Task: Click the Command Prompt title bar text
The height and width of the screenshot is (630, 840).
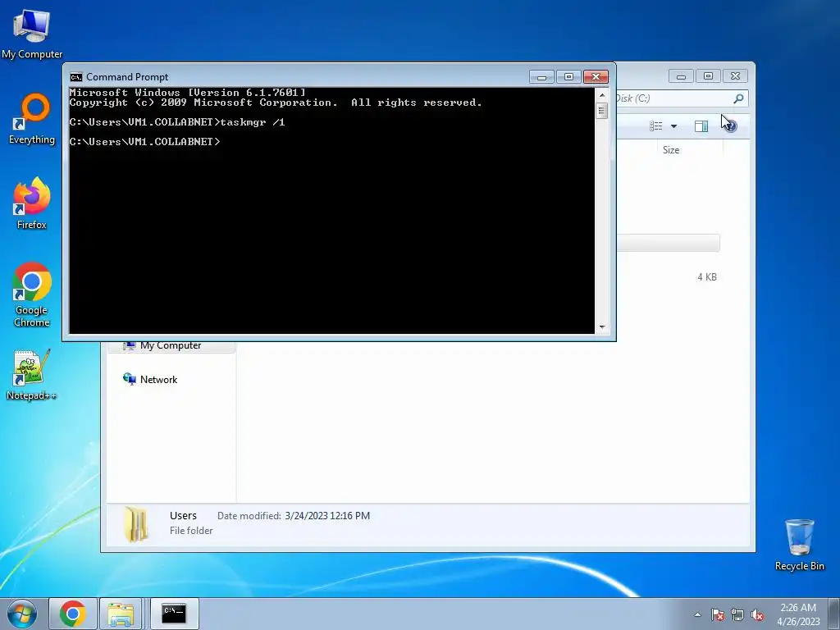Action: 127,77
